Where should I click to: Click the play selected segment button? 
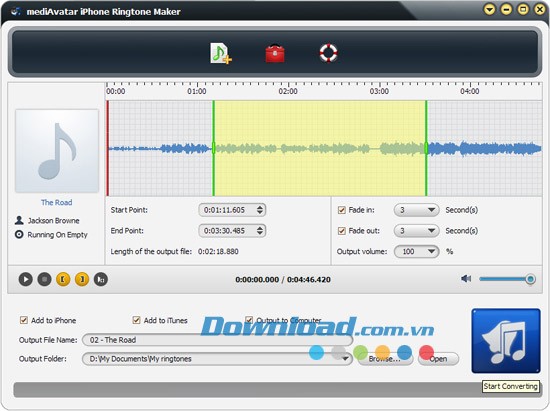pyautogui.click(x=101, y=279)
